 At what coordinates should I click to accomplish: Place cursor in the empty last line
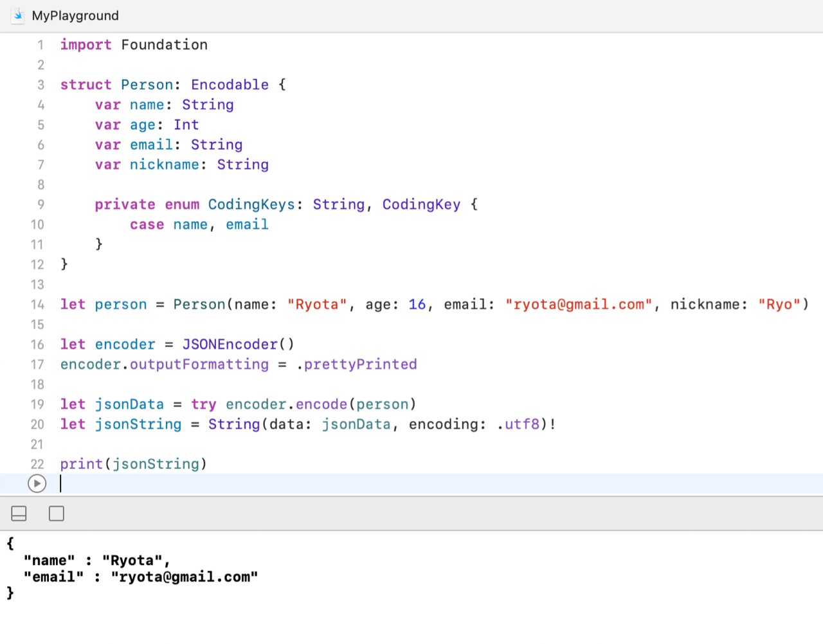click(x=257, y=484)
